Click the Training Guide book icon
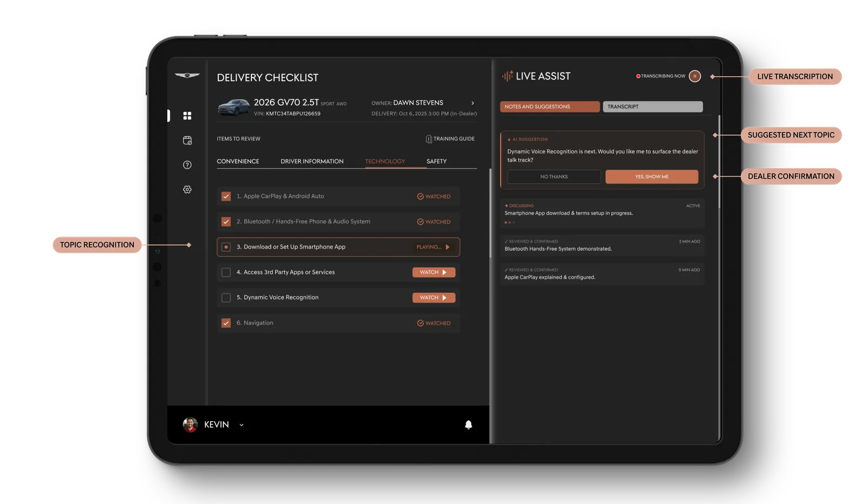867x504 pixels. [x=429, y=139]
